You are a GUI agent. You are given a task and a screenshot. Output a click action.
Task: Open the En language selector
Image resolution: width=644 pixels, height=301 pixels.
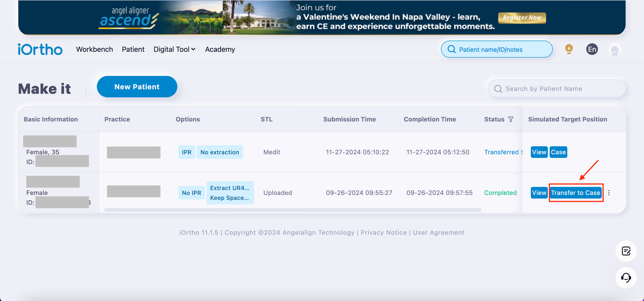click(x=592, y=49)
